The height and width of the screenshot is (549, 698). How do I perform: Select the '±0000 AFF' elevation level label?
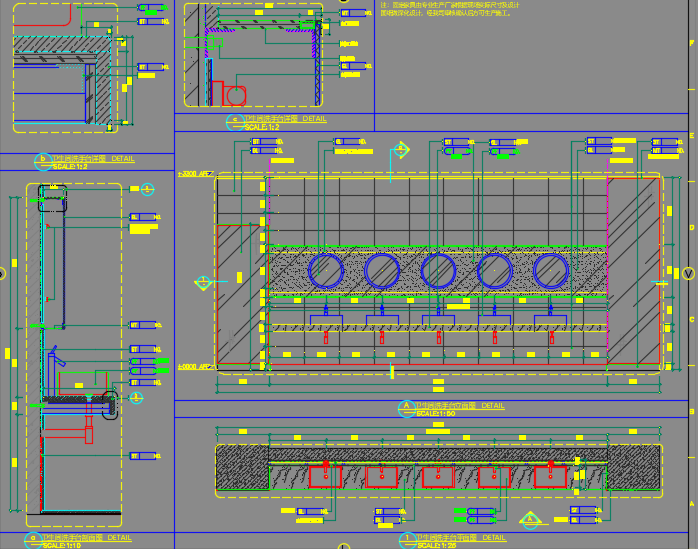[x=196, y=366]
